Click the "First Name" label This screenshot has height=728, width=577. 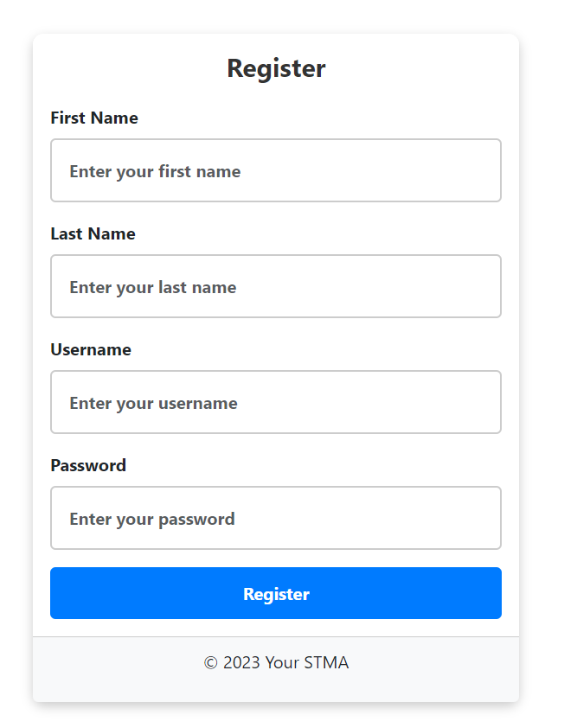(94, 118)
